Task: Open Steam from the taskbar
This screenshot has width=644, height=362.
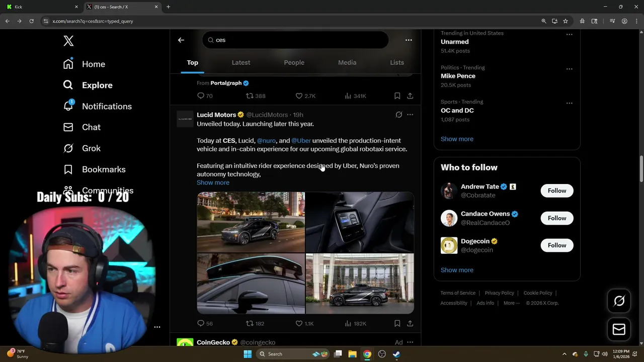Action: tap(396, 354)
